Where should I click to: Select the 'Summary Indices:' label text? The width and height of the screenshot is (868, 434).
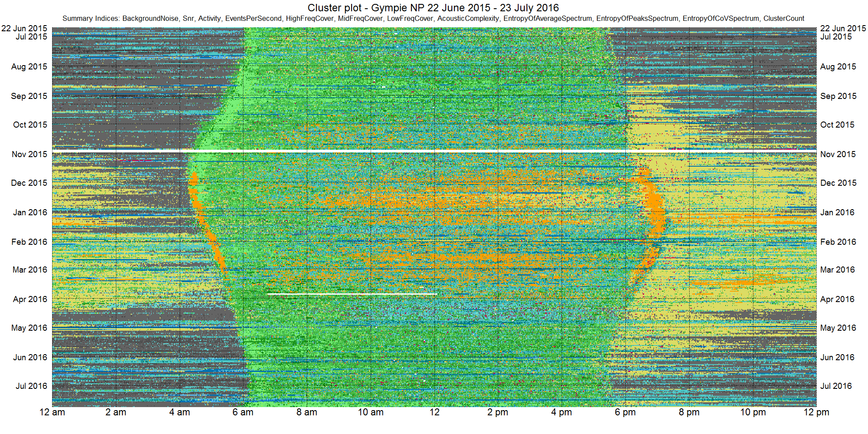(91, 19)
